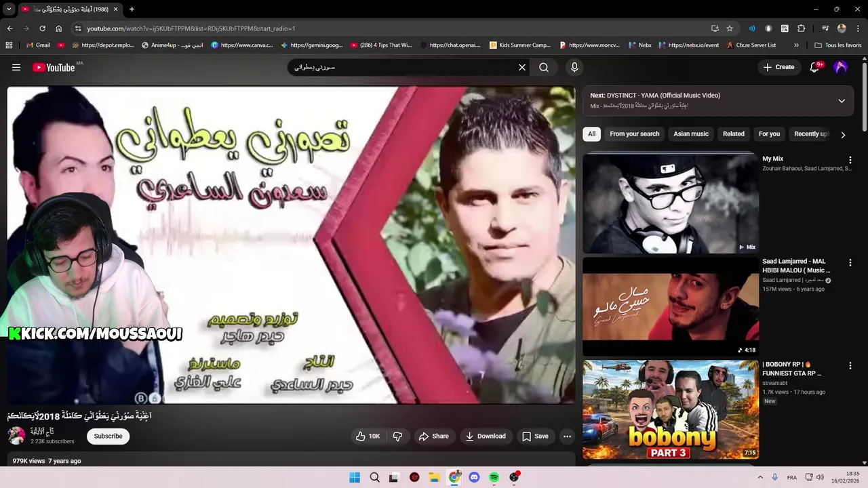Open the Gmail bookmark

[38, 45]
